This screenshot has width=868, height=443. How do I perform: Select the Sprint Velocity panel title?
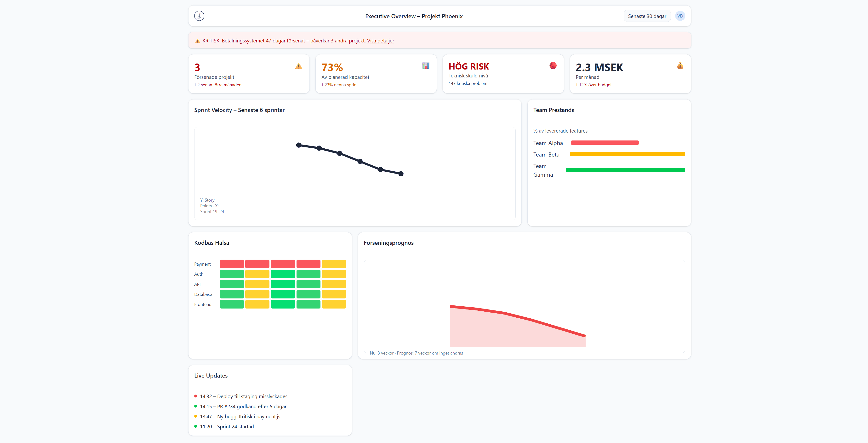[x=239, y=110]
